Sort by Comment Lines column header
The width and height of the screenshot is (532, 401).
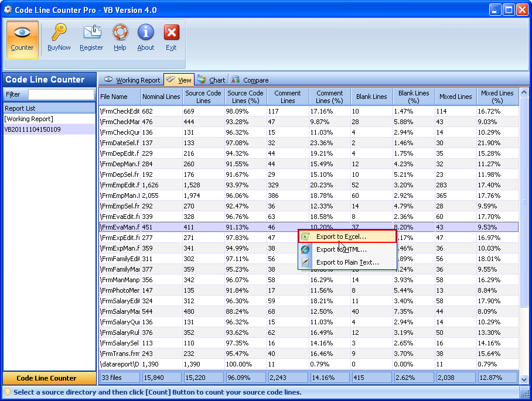click(x=287, y=97)
